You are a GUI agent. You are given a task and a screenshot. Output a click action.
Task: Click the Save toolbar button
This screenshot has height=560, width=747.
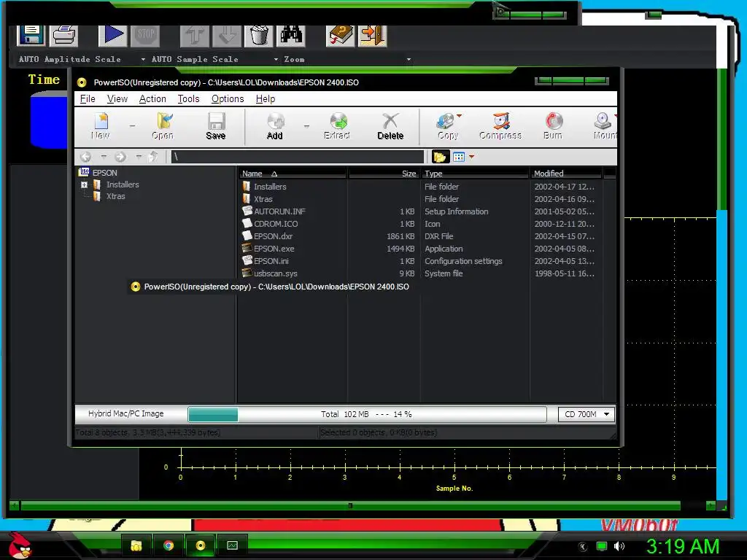(x=216, y=126)
